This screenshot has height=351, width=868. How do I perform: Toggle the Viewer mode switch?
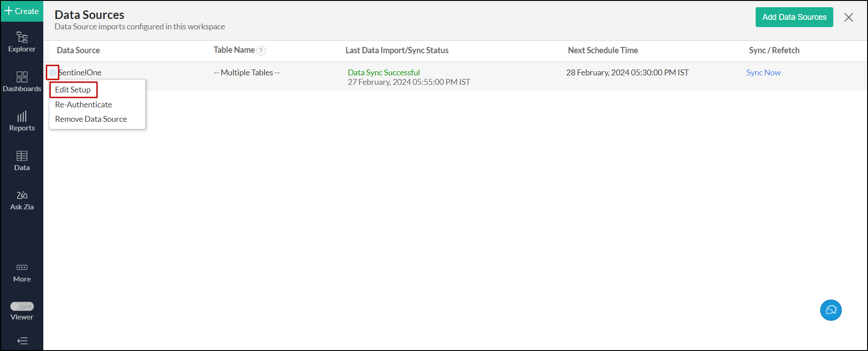coord(22,307)
